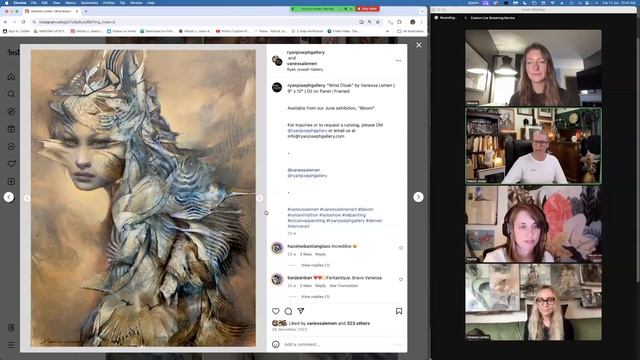The image size is (640, 360).
Task: Open the @vanessalemen mention in caption
Action: pyautogui.click(x=304, y=170)
